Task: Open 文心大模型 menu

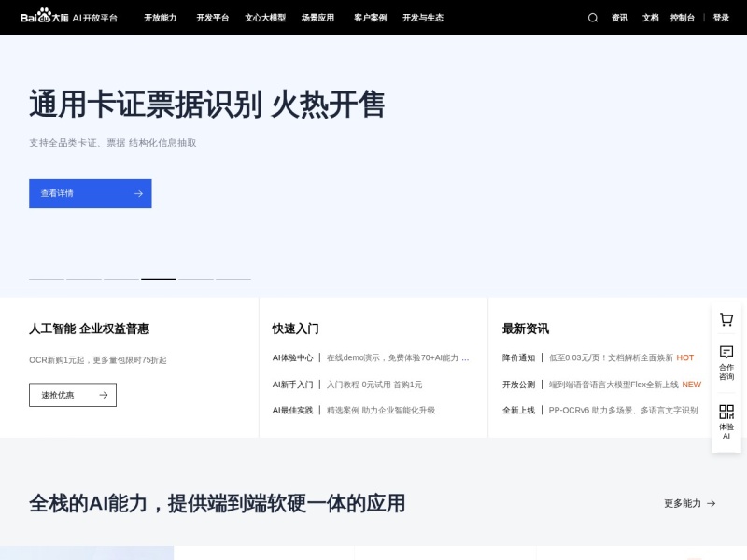Action: point(265,18)
